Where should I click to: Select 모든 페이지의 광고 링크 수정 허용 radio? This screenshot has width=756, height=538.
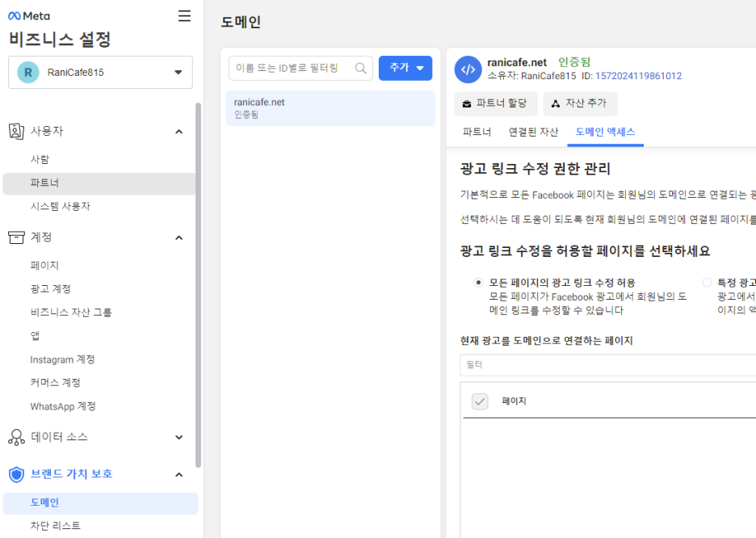pos(478,283)
